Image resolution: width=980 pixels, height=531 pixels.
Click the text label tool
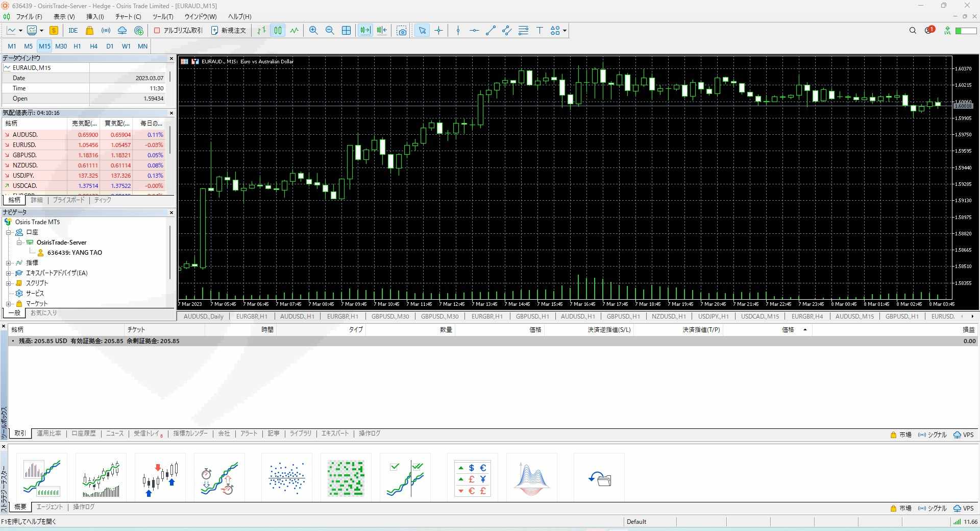click(x=540, y=31)
